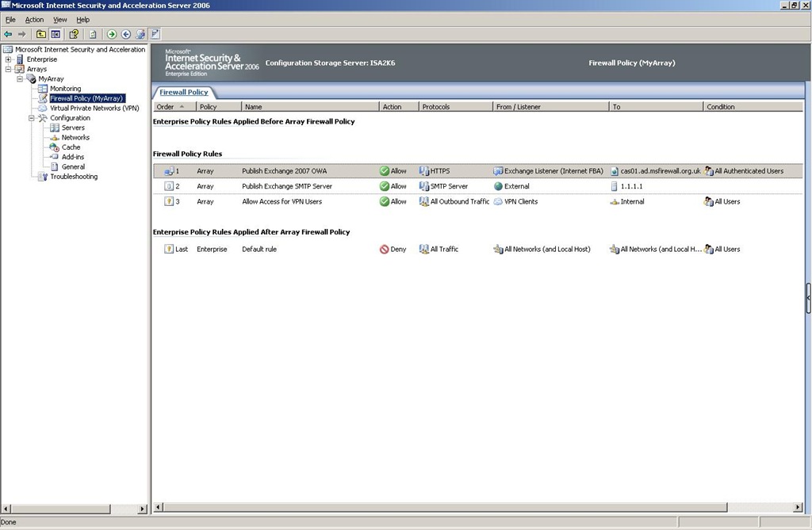Sort by the To column header
Image resolution: width=812 pixels, height=530 pixels.
point(656,107)
